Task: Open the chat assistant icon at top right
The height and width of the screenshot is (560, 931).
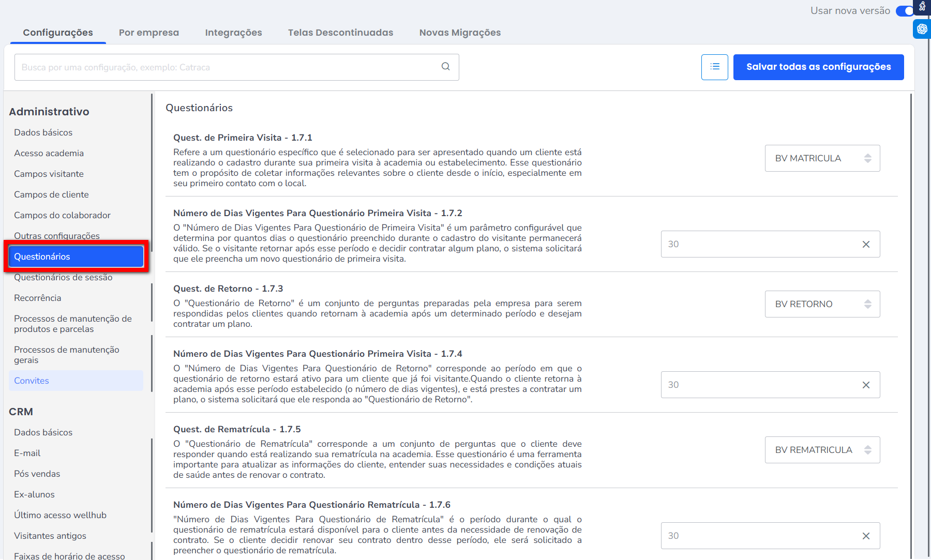Action: 922,29
